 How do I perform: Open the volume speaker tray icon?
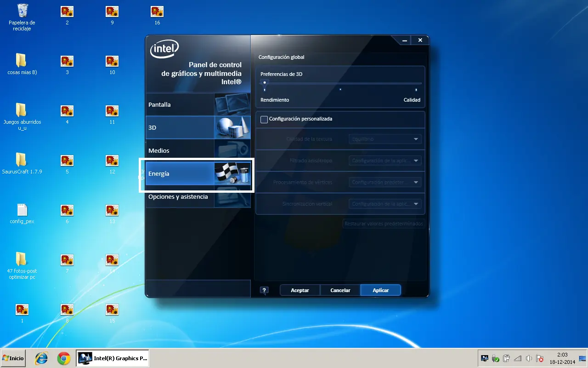coord(529,358)
